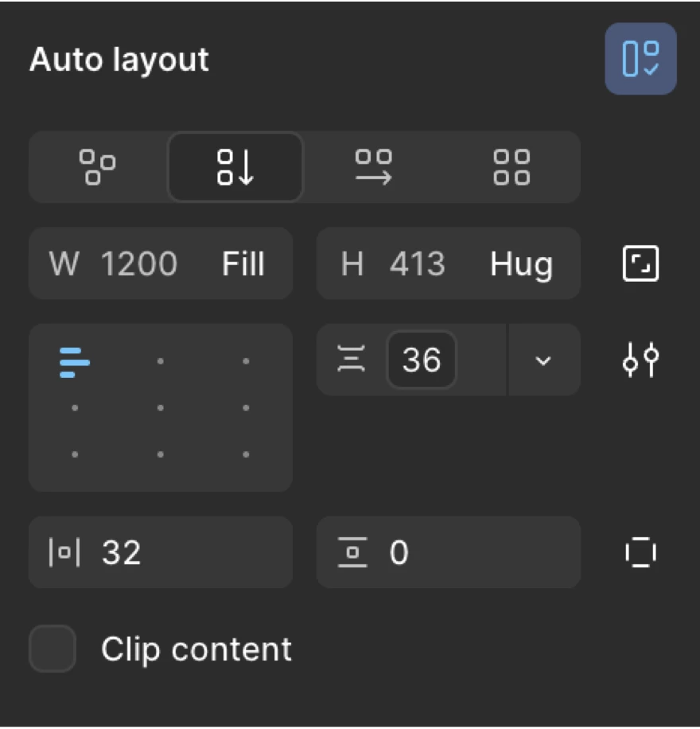
Task: Edit the gap value of 36
Action: point(422,360)
